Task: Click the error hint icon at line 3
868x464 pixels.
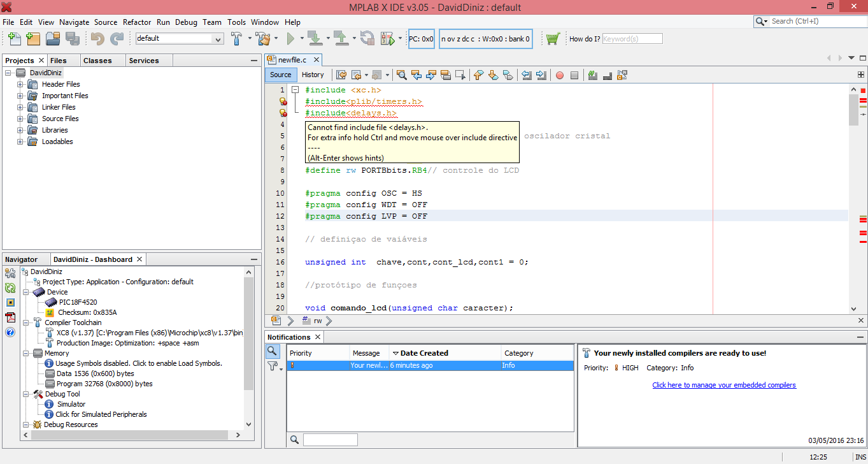Action: pyautogui.click(x=283, y=113)
